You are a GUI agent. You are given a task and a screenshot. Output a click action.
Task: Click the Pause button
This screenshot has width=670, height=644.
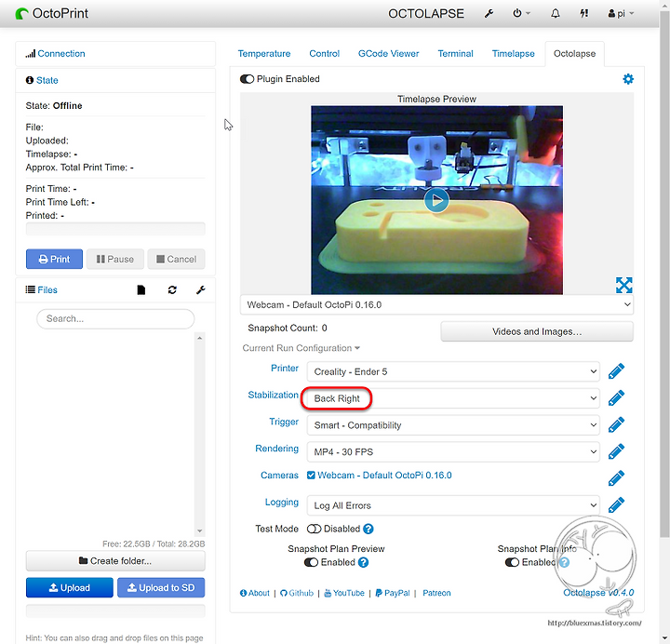(115, 259)
